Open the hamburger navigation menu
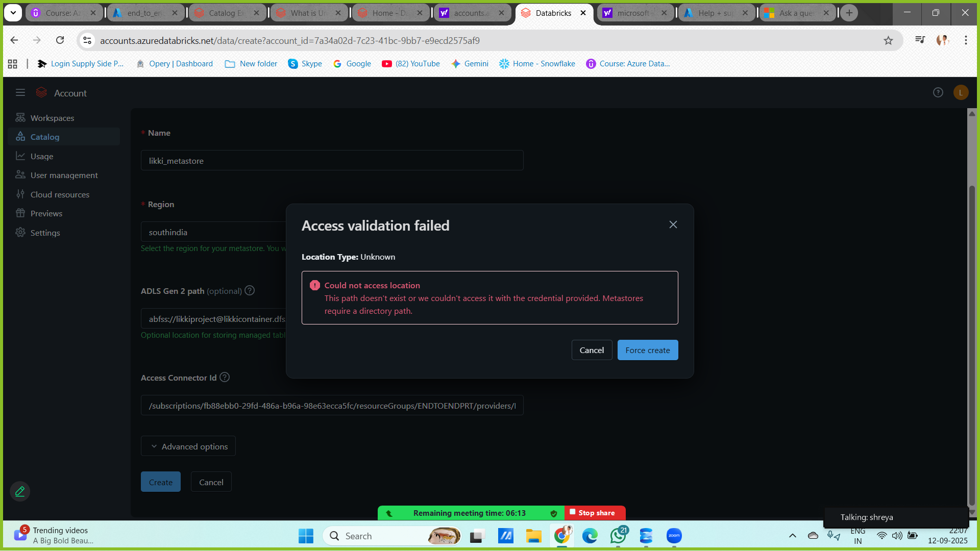 (x=20, y=93)
